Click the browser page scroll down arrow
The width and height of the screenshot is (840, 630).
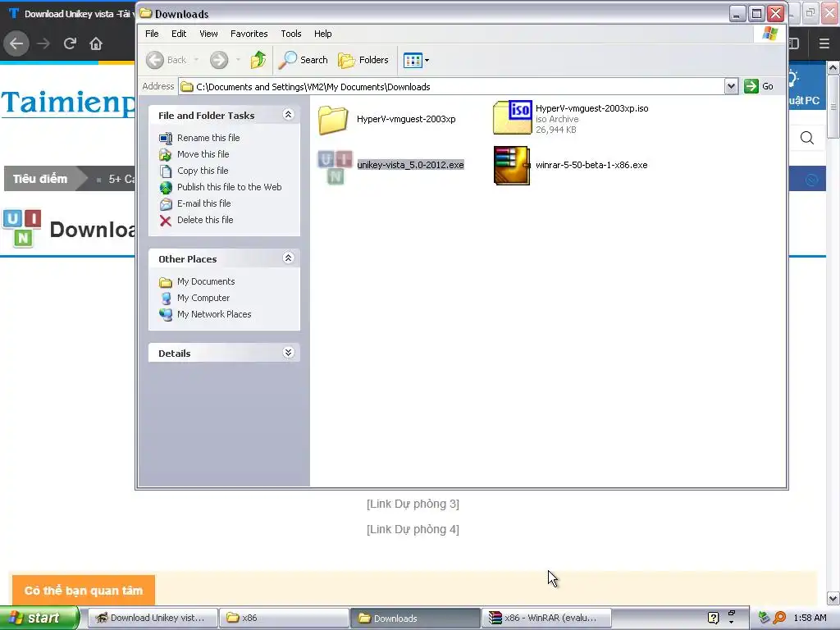point(833,598)
